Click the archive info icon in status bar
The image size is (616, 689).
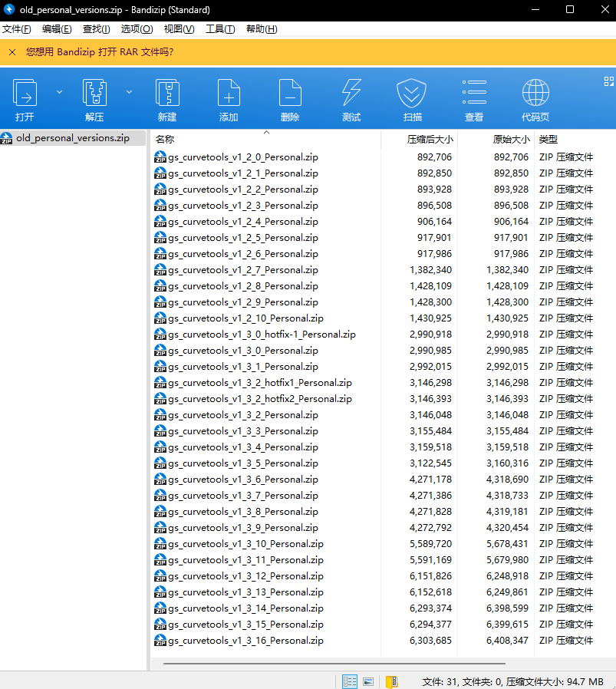[391, 681]
